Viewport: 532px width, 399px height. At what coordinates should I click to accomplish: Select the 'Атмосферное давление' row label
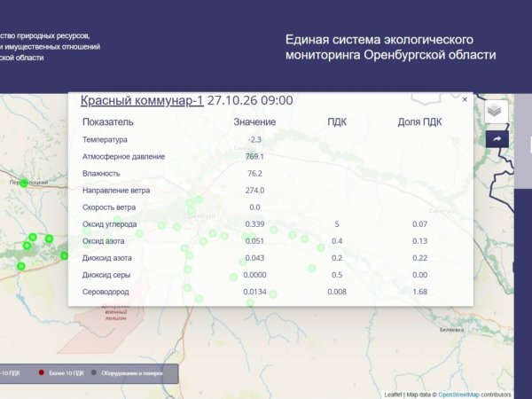(x=123, y=156)
